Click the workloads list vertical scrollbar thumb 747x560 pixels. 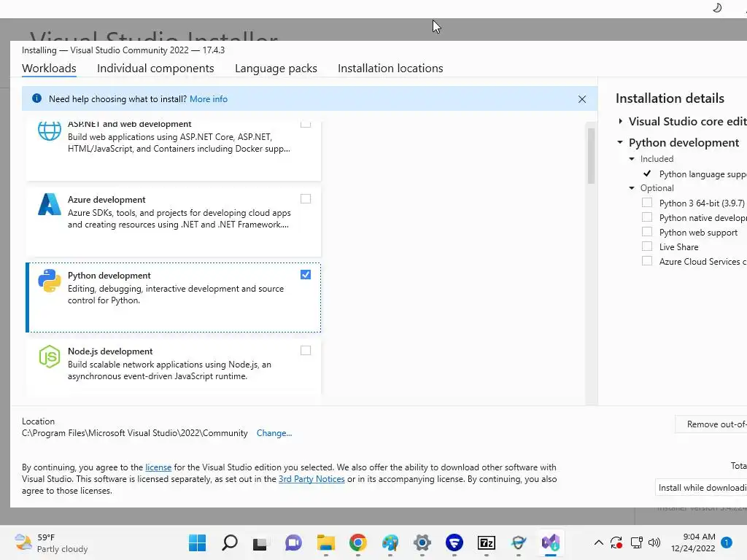(x=591, y=156)
